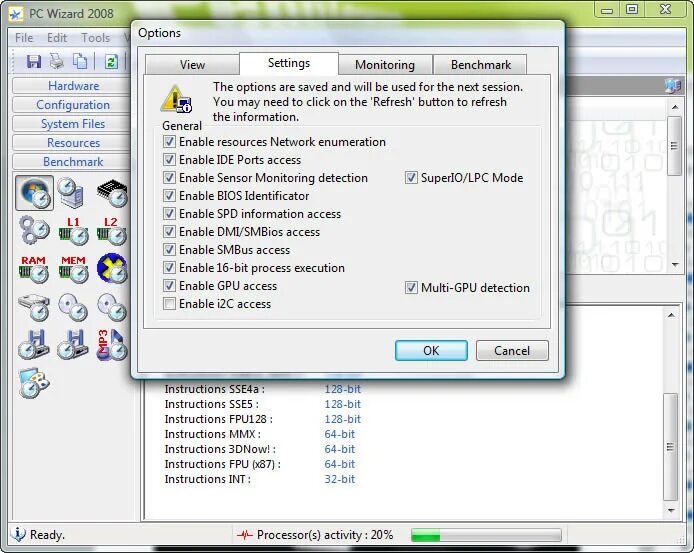The height and width of the screenshot is (553, 694).
Task: Open the Edit menu
Action: click(57, 38)
